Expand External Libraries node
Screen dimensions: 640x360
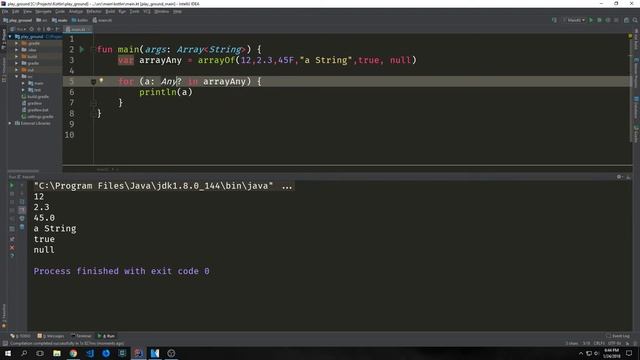point(10,123)
